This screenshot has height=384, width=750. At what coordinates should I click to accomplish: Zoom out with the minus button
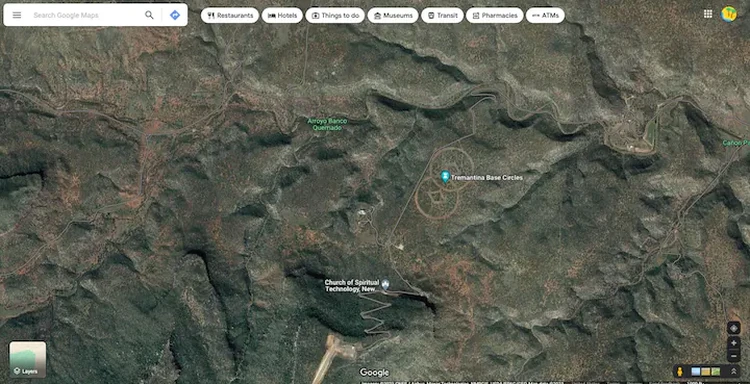click(733, 356)
